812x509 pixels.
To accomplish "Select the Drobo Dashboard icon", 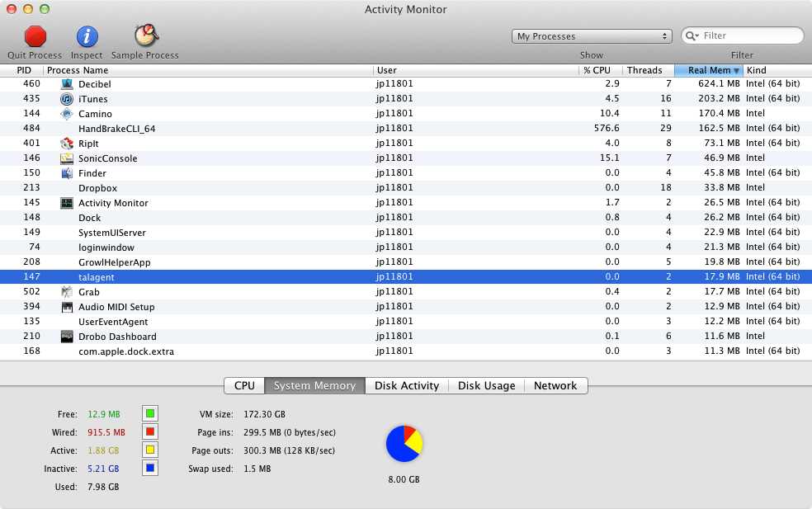I will [x=67, y=337].
